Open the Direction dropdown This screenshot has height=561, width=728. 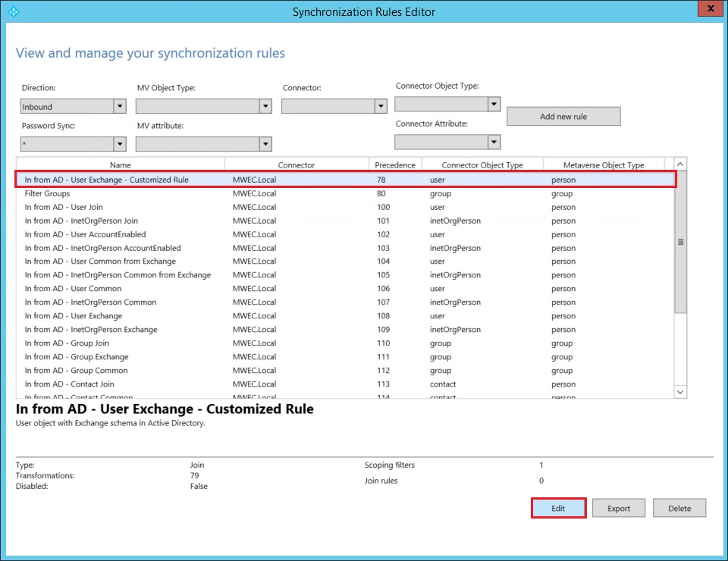point(119,107)
